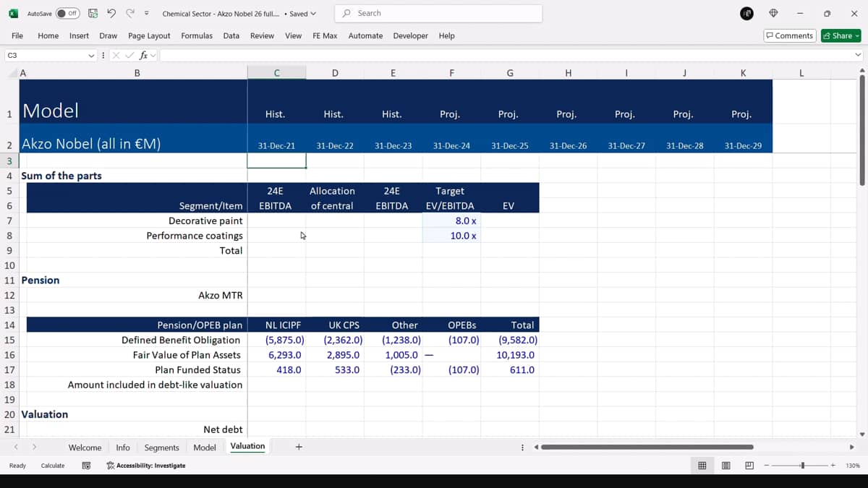Click the Share button
The height and width of the screenshot is (488, 868).
[x=841, y=35]
